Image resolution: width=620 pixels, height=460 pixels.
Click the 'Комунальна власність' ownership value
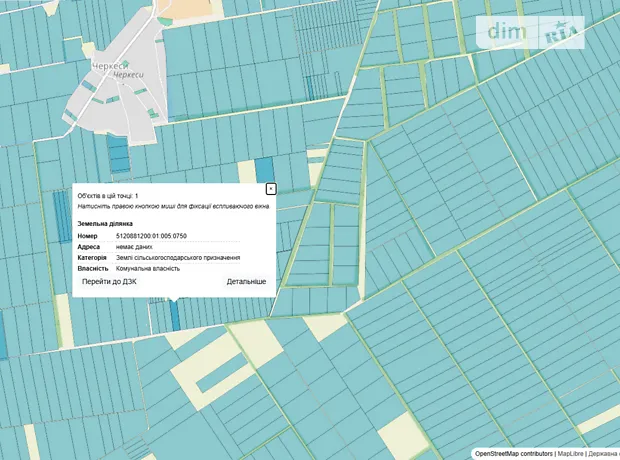point(152,268)
